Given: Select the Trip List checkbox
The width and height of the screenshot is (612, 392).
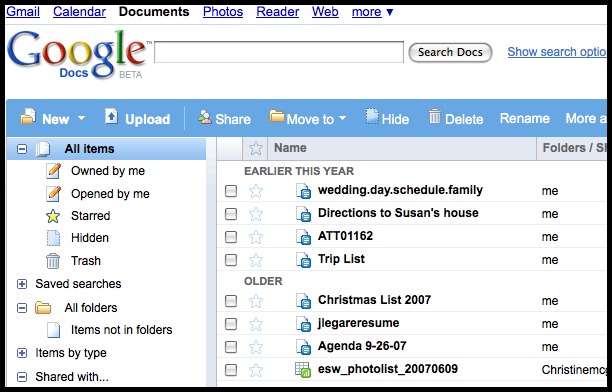Looking at the screenshot, I should [231, 260].
